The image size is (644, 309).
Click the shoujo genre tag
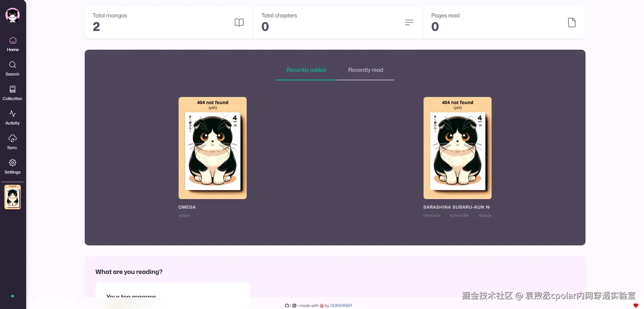tap(485, 215)
